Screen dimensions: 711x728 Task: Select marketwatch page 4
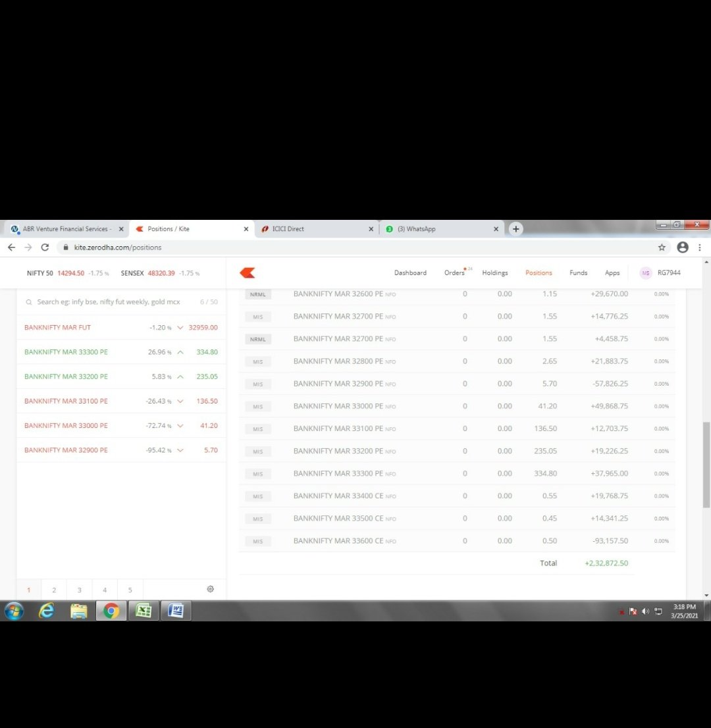(105, 590)
